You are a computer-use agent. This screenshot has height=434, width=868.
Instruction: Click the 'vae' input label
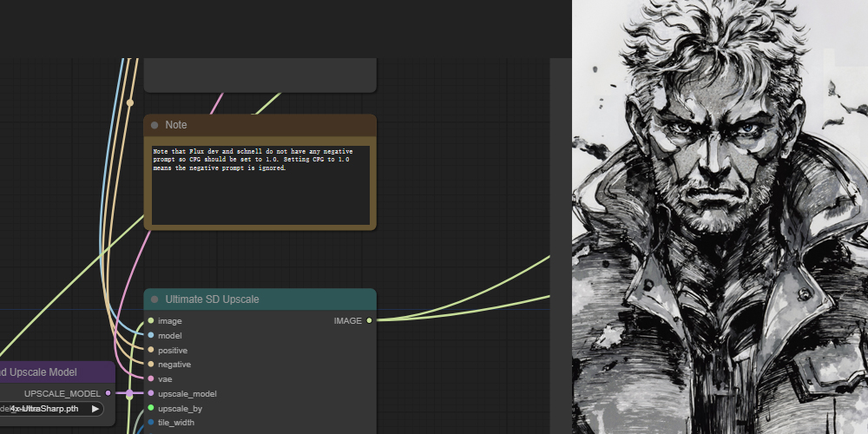point(165,379)
